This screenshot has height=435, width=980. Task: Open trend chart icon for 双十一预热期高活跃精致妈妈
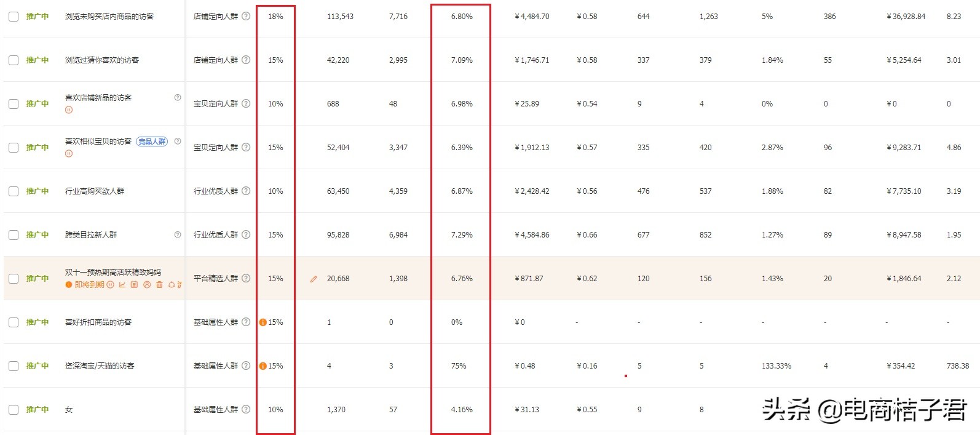(x=122, y=285)
